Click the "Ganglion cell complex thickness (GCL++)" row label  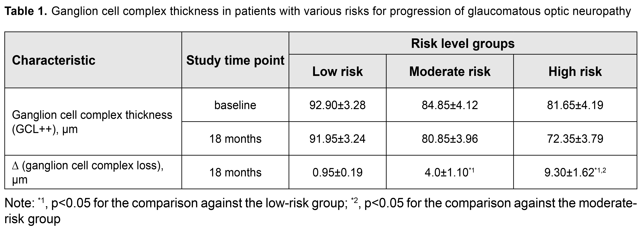(x=92, y=122)
